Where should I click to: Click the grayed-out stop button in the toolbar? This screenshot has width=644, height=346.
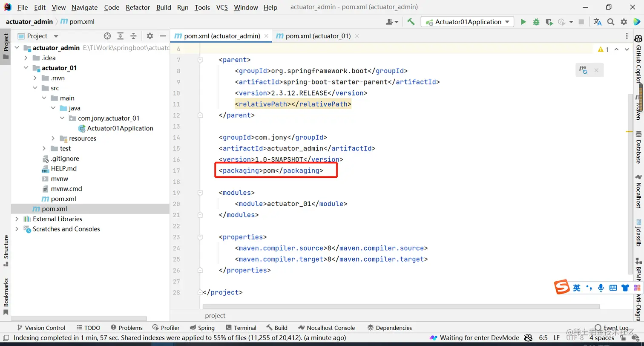(x=581, y=22)
